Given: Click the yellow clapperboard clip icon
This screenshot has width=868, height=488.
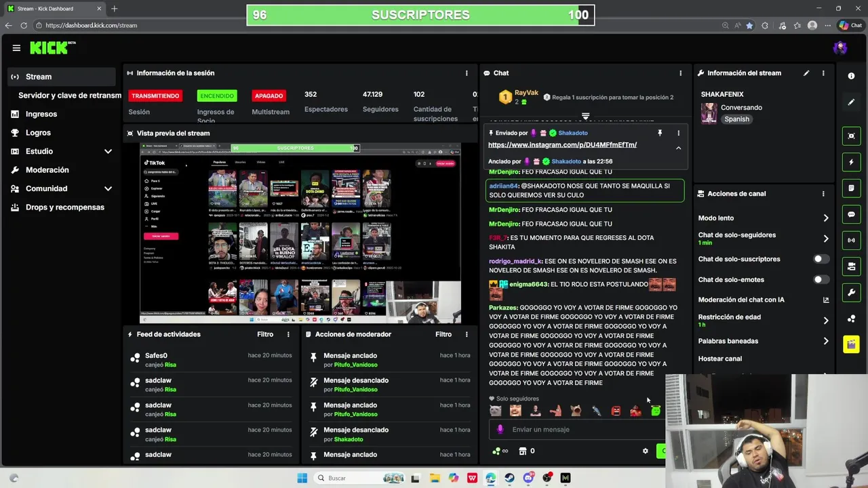Looking at the screenshot, I should pyautogui.click(x=851, y=344).
